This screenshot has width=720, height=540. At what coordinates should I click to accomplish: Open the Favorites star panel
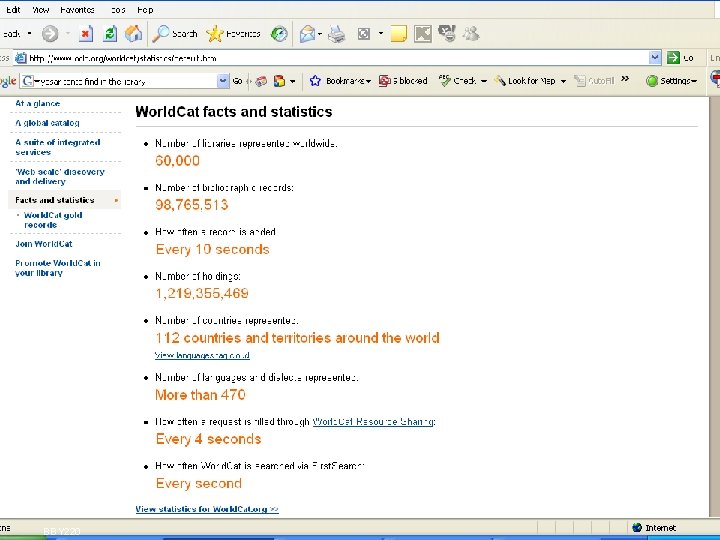click(234, 34)
